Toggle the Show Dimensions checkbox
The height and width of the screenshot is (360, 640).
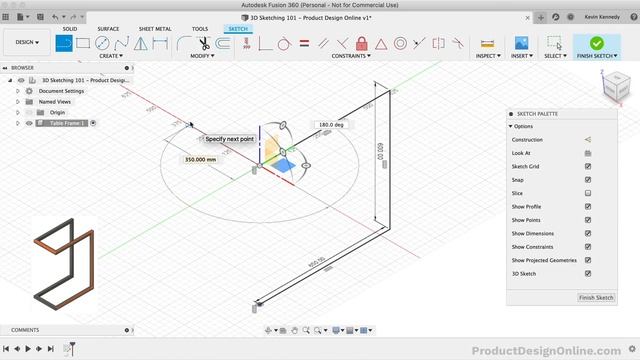pyautogui.click(x=588, y=233)
